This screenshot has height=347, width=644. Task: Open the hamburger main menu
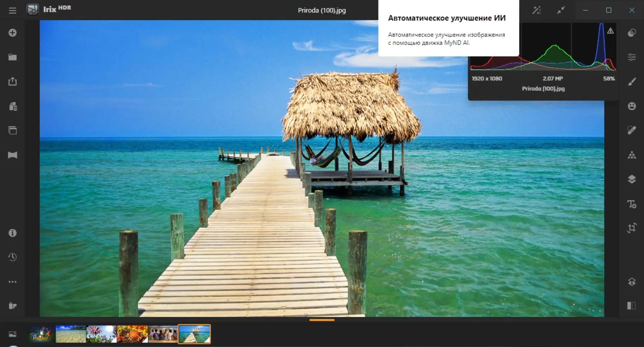coord(12,10)
